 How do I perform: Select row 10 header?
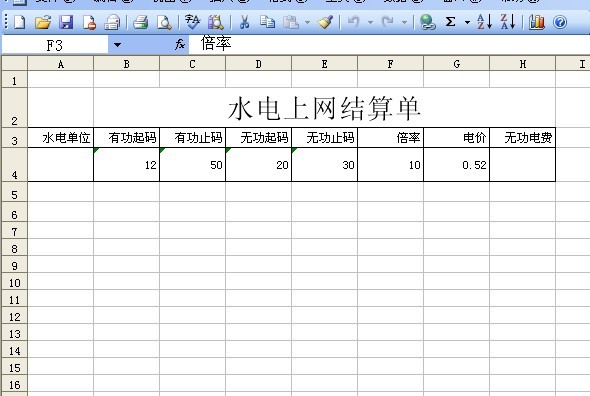(x=14, y=281)
